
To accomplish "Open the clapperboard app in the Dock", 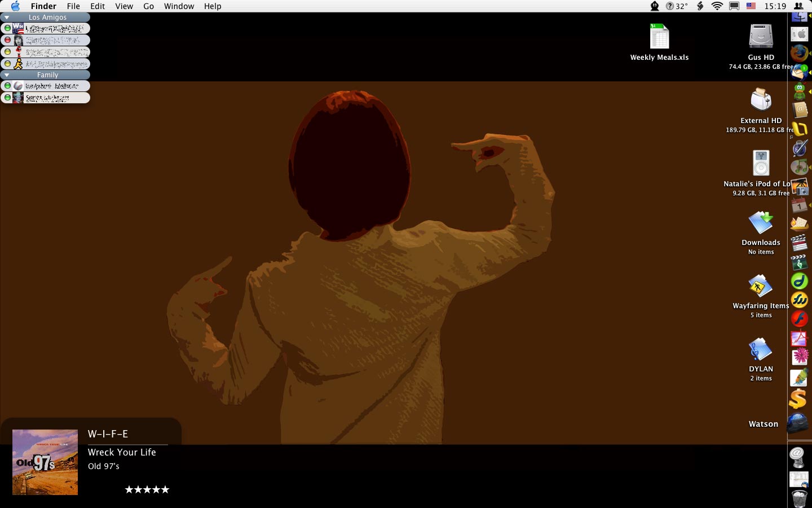I will [800, 243].
